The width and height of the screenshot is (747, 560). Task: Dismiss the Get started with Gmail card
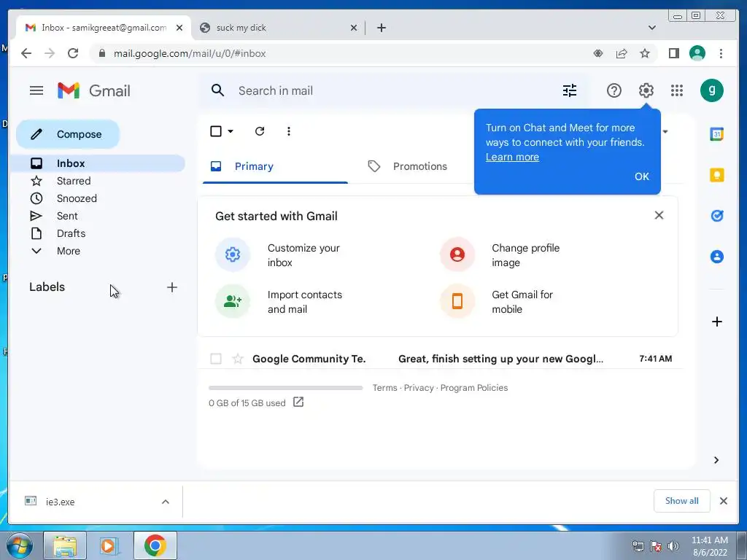(x=659, y=215)
